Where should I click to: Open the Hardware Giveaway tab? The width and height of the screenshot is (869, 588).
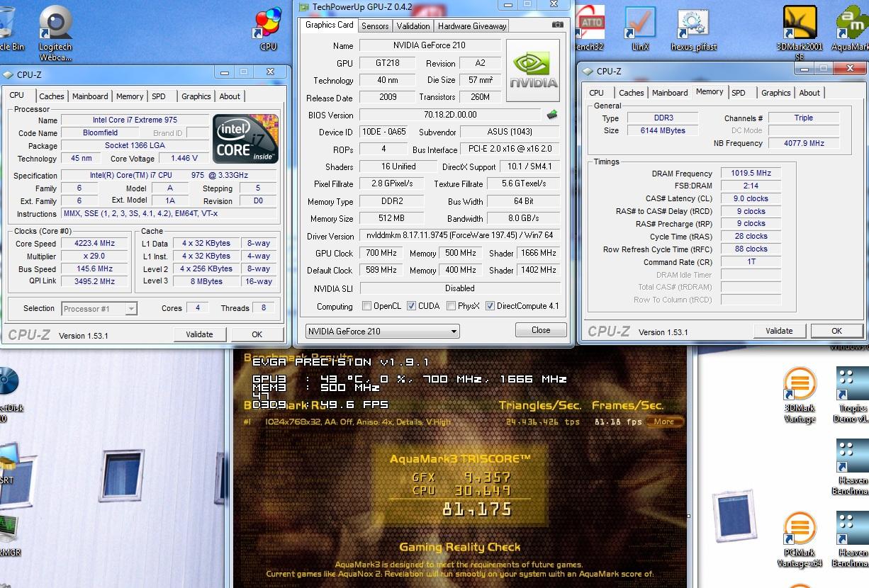[x=472, y=26]
